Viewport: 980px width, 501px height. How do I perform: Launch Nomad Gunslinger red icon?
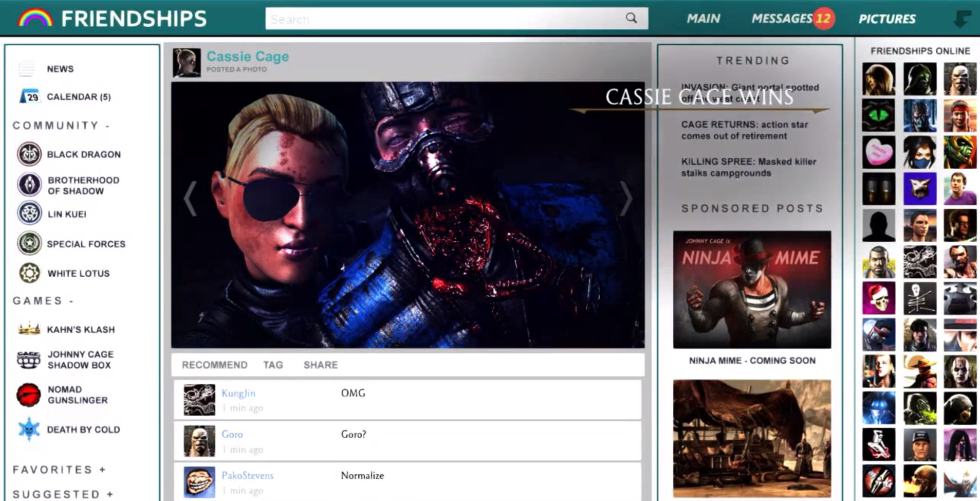(28, 395)
